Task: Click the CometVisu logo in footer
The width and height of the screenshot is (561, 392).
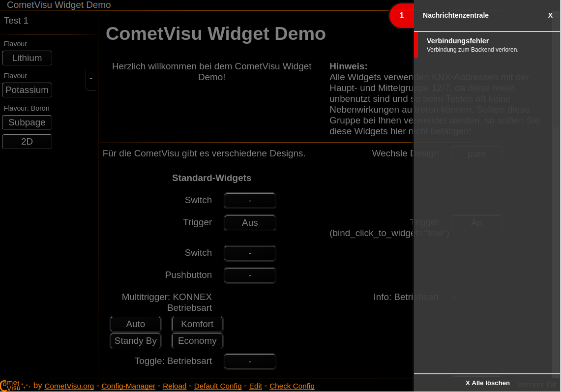Action: [15, 386]
